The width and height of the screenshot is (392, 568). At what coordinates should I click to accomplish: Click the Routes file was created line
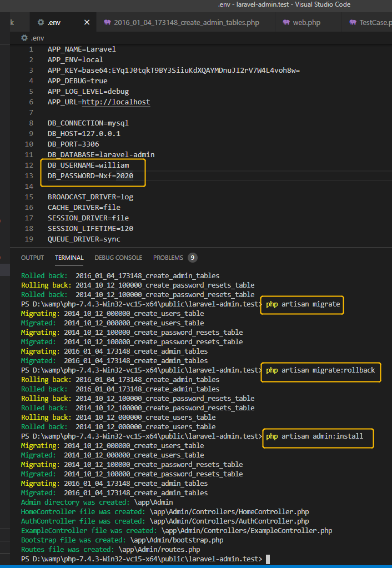click(x=110, y=549)
